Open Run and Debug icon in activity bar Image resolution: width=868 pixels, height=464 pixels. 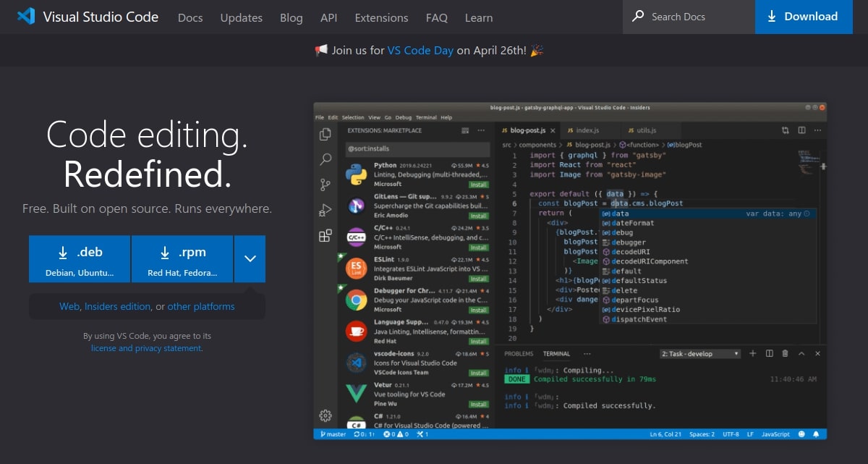tap(325, 210)
